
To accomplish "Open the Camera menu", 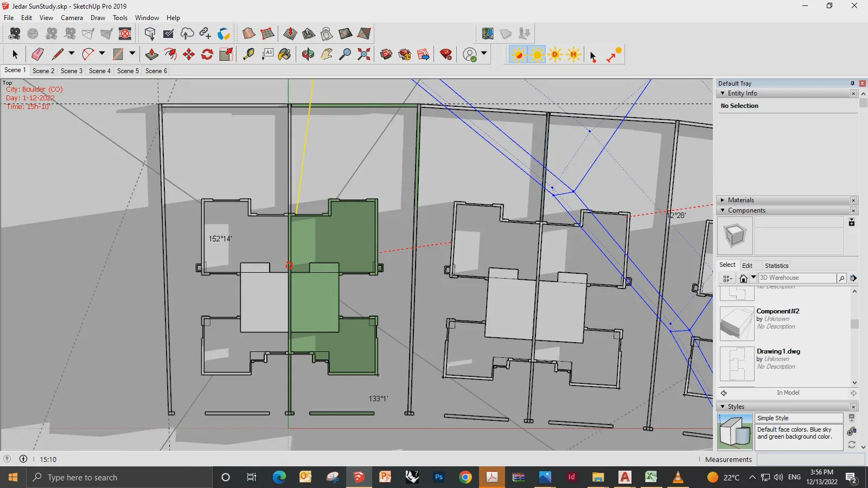I will (x=72, y=18).
